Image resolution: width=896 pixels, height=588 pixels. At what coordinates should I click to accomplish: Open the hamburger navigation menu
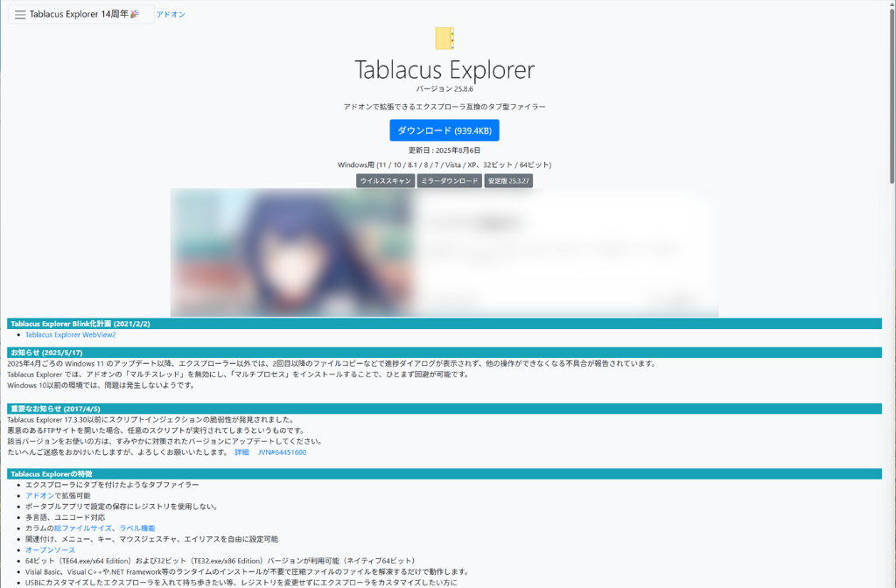(x=19, y=15)
